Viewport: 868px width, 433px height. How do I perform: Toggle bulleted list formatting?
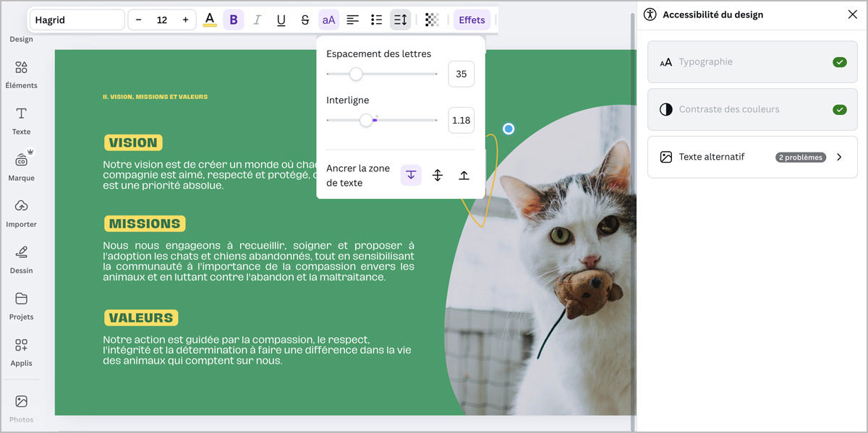click(x=376, y=20)
